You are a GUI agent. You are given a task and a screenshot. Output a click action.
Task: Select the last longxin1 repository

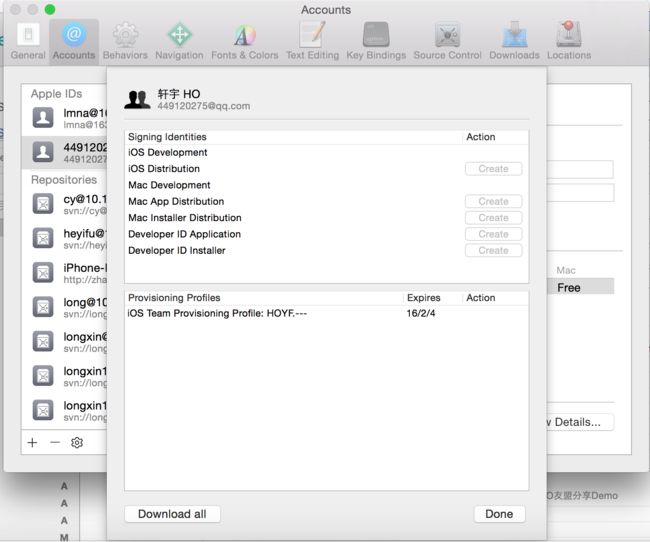64,411
